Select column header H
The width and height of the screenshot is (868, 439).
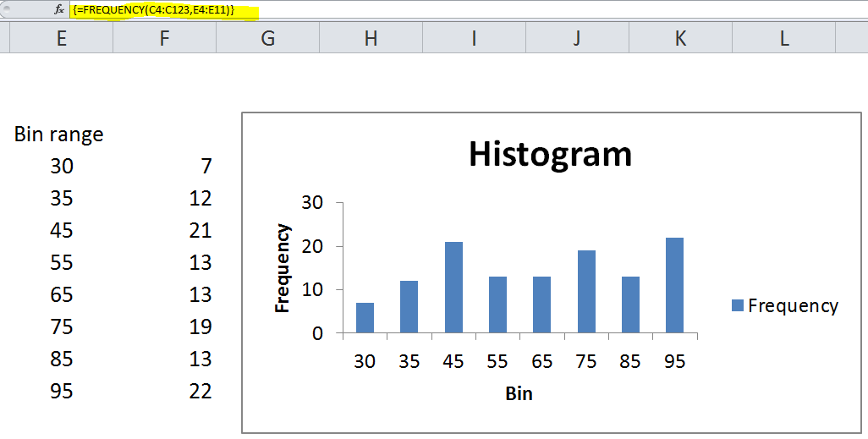[371, 38]
